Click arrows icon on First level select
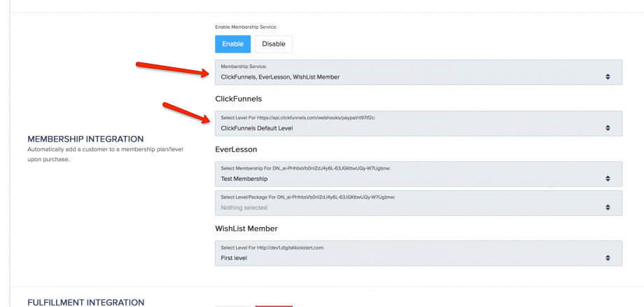Image resolution: width=644 pixels, height=307 pixels. pyautogui.click(x=608, y=258)
